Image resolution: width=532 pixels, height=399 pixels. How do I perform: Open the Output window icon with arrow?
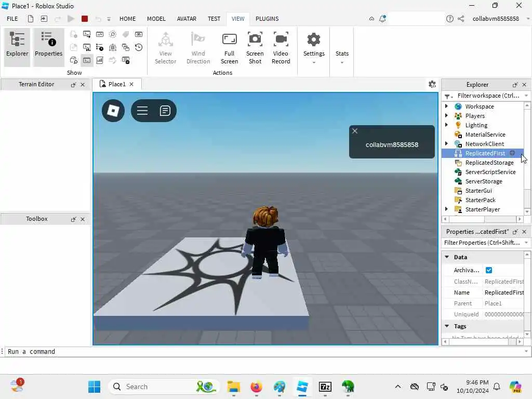point(87,34)
